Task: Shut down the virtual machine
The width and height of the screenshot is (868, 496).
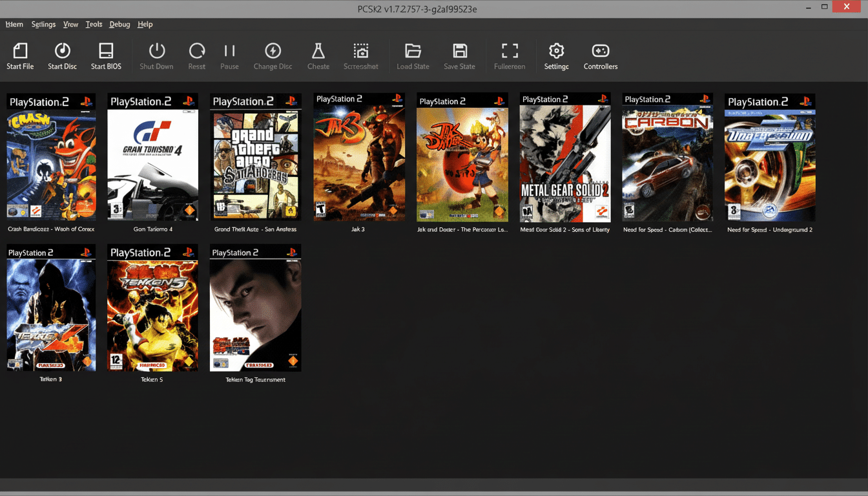Action: (156, 55)
